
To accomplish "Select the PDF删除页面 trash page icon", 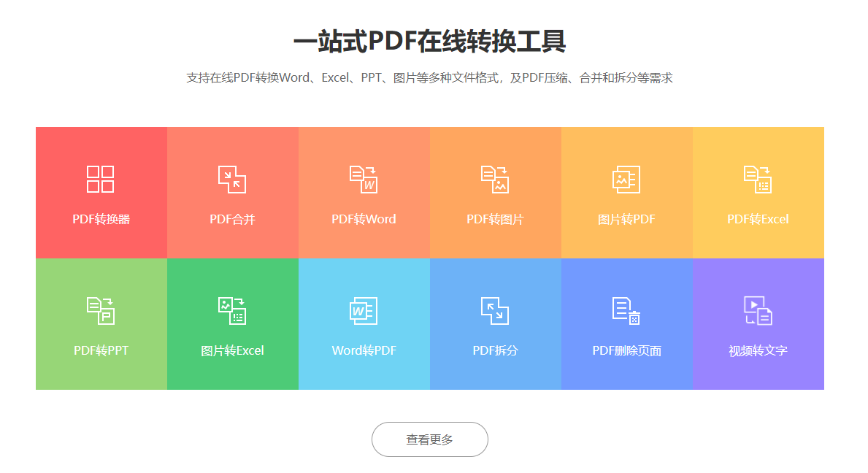I will click(x=626, y=311).
